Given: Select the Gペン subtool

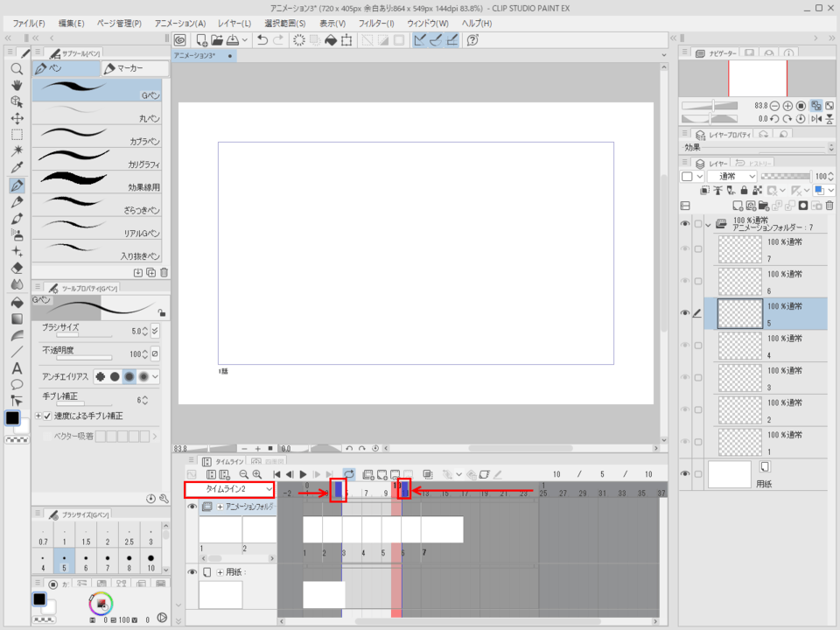Looking at the screenshot, I should coord(98,90).
